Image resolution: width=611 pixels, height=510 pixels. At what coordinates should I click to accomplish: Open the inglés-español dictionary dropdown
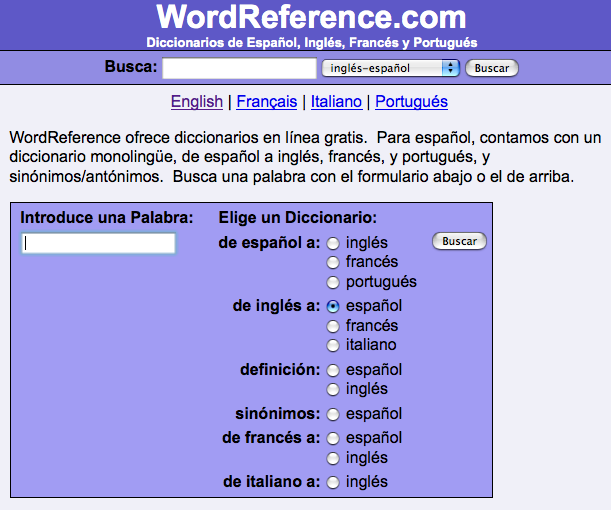coord(390,68)
